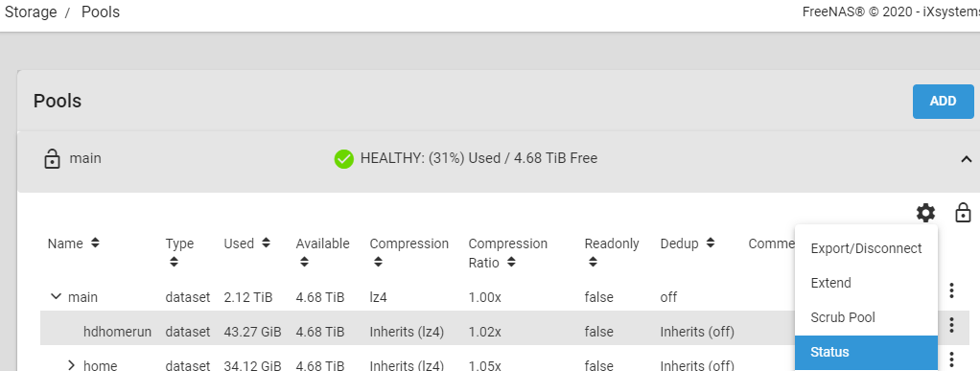
Task: Sort by Dedup column arrows
Action: click(711, 243)
